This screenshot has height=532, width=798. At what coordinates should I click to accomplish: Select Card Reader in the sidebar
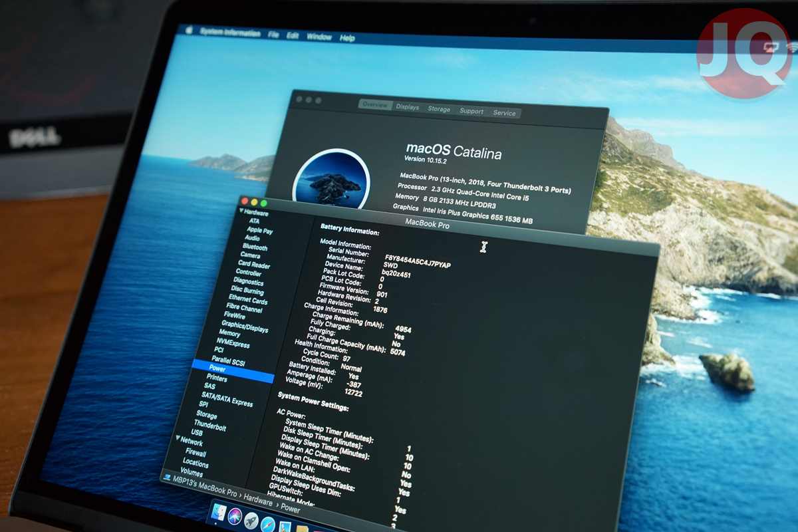(253, 264)
